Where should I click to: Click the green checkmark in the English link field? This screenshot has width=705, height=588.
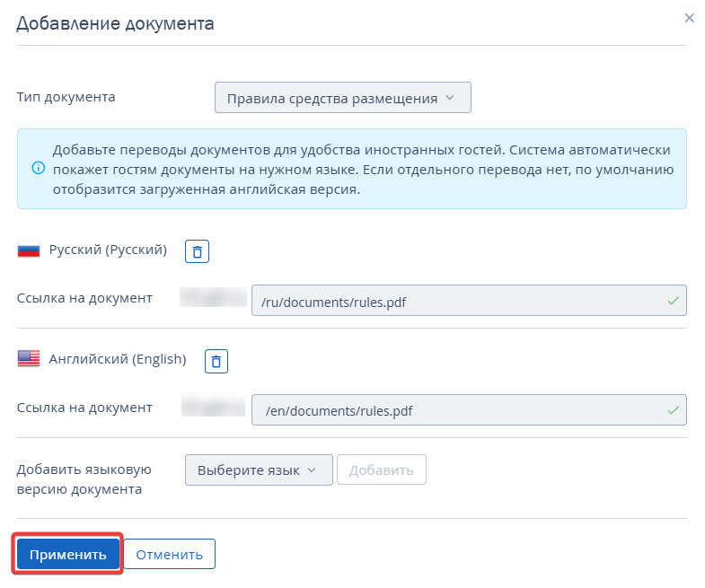[673, 409]
